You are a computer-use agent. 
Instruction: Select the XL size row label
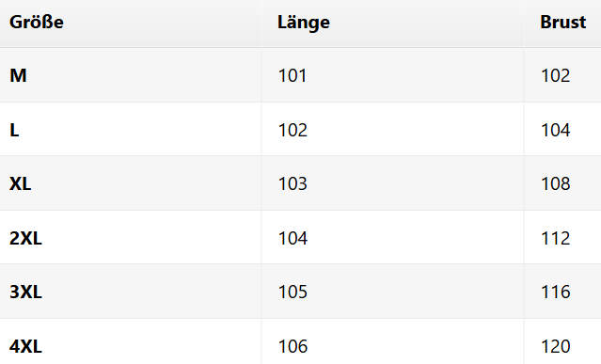click(21, 184)
